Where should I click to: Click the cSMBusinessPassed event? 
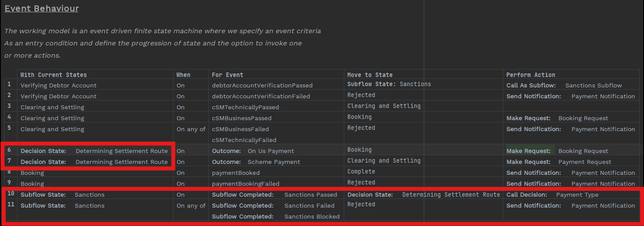pos(242,118)
